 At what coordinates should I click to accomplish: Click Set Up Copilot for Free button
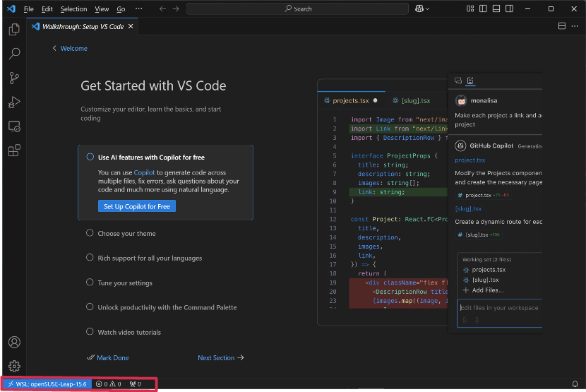[137, 206]
